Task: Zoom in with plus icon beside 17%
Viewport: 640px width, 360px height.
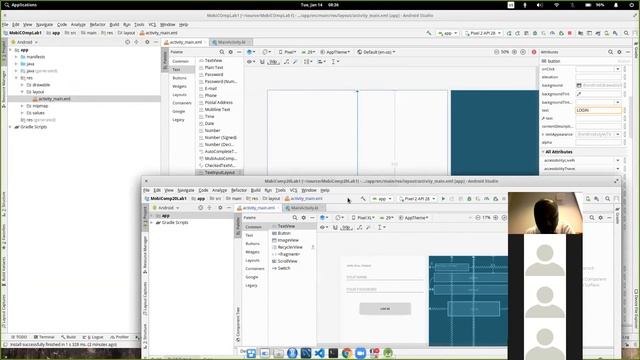Action: (496, 218)
